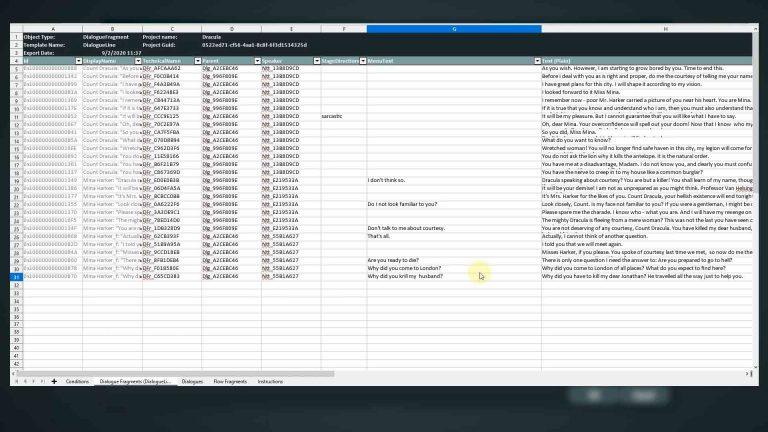The width and height of the screenshot is (768, 432).
Task: Select column F header
Action: (x=344, y=29)
